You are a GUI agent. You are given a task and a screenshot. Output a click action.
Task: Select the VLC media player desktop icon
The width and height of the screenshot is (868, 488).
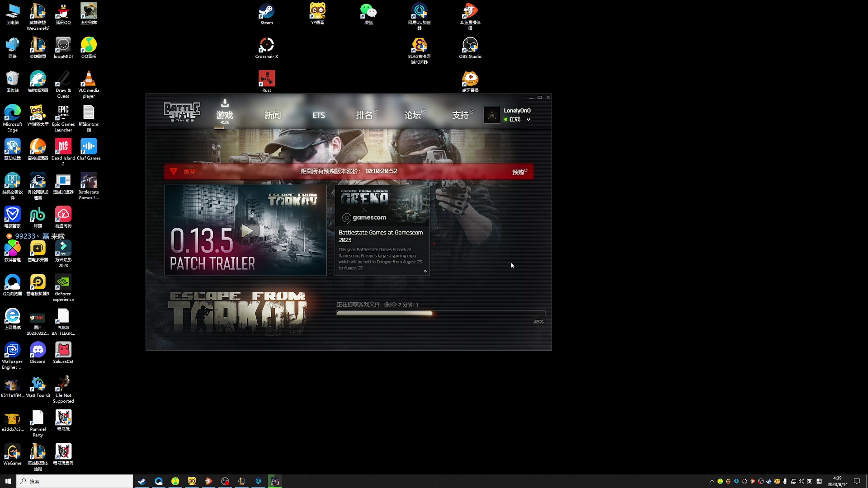coord(89,84)
